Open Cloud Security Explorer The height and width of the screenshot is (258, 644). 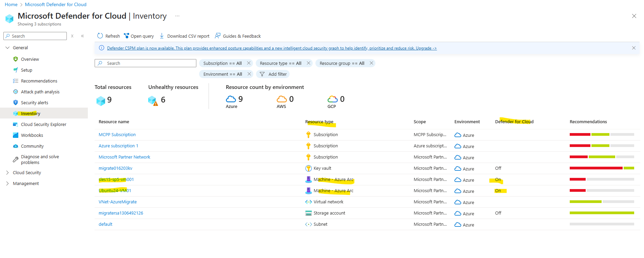point(43,124)
